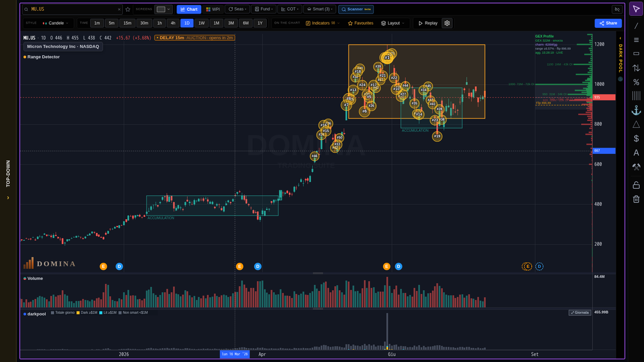This screenshot has width=644, height=362.
Task: Expand the Fund menu
Action: [x=264, y=9]
